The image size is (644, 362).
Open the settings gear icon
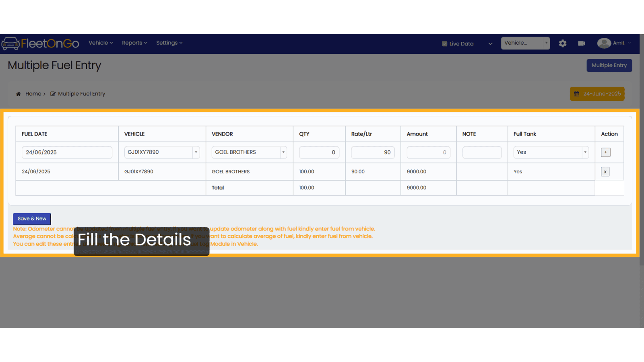563,43
